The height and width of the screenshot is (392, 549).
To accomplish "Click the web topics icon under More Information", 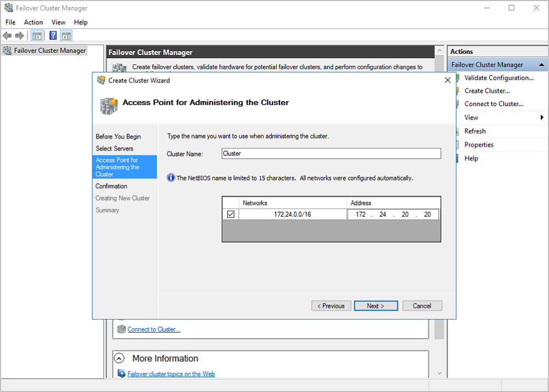I will coord(121,373).
